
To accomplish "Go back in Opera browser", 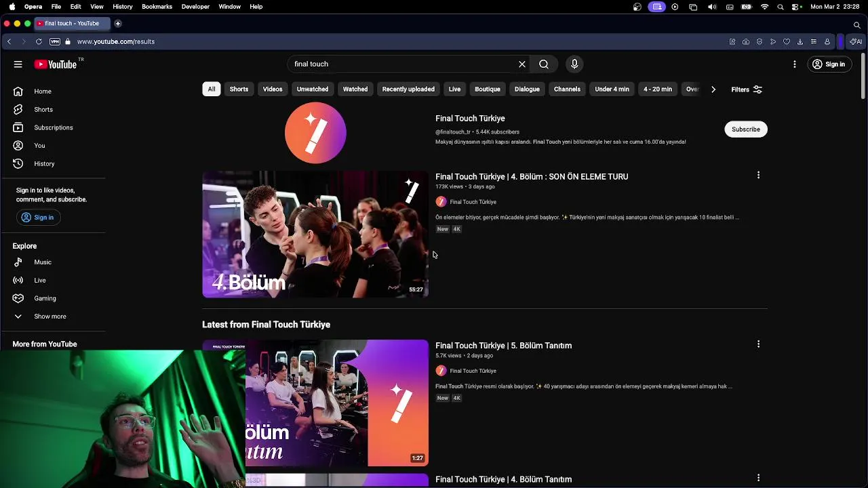I will pos(9,41).
